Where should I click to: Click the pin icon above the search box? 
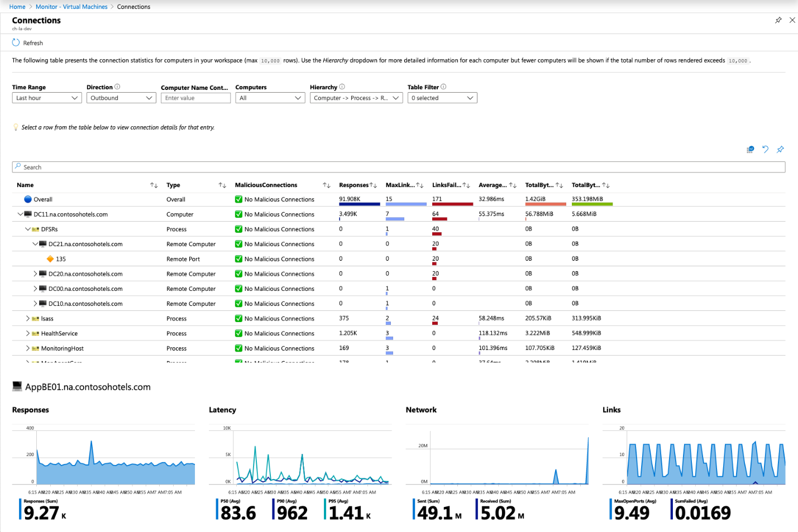click(780, 149)
